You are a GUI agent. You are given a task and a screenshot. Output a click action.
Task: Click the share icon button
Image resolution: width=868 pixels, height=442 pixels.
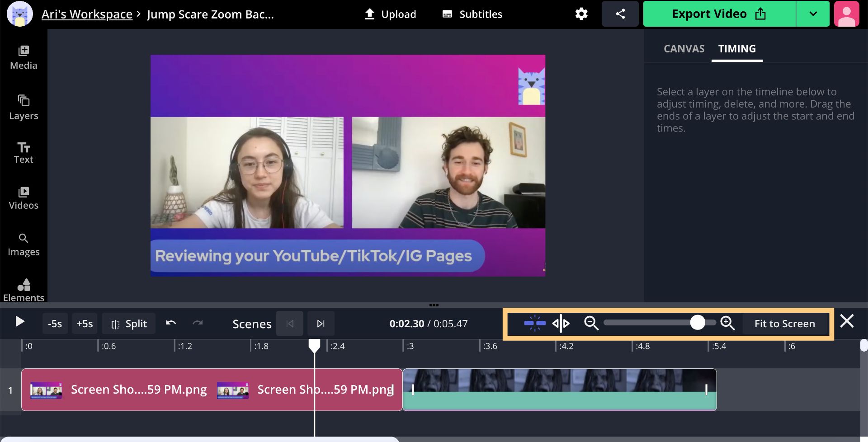click(620, 14)
